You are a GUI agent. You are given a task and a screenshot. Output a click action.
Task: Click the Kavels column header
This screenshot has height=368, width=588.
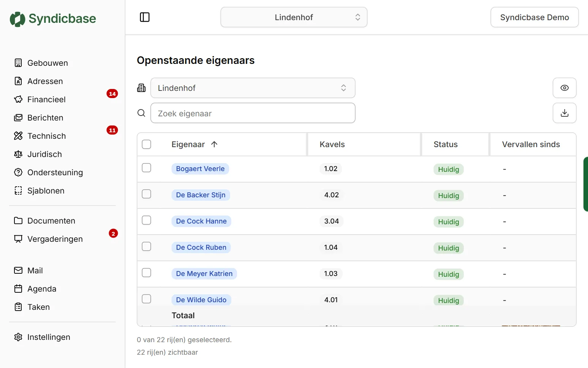click(x=332, y=144)
